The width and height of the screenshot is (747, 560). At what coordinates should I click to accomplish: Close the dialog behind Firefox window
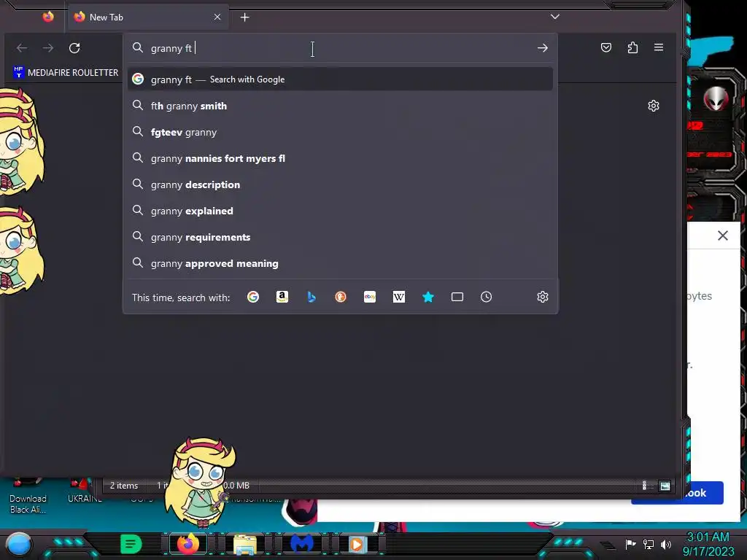pyautogui.click(x=723, y=236)
